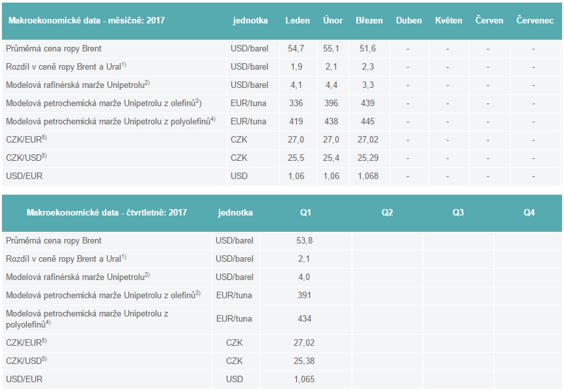Click the 'Leden' column header

click(298, 20)
